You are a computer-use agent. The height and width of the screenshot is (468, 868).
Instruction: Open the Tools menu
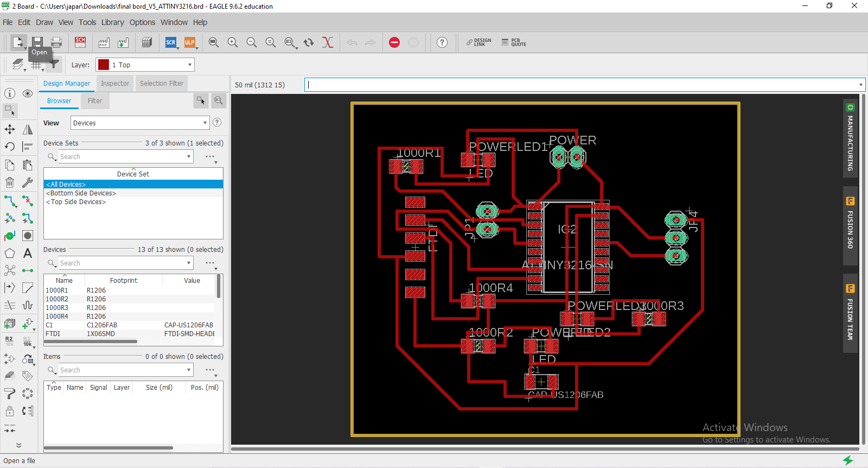87,22
